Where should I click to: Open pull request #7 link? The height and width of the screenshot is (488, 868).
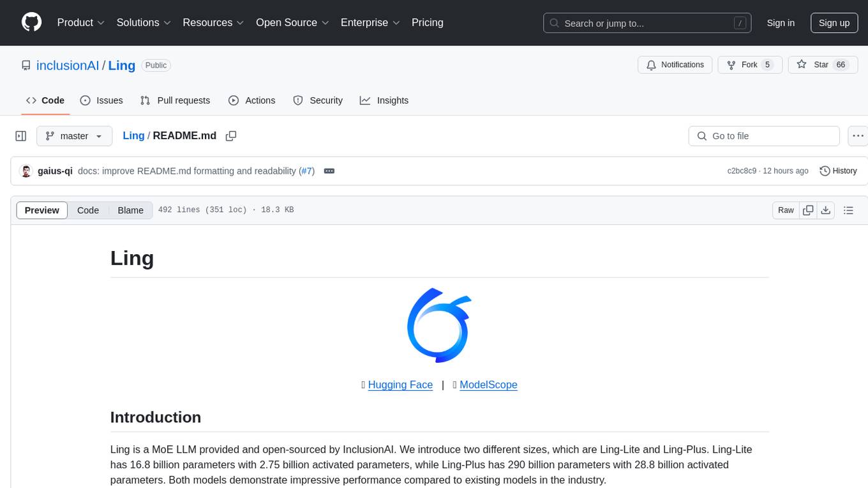(x=307, y=171)
